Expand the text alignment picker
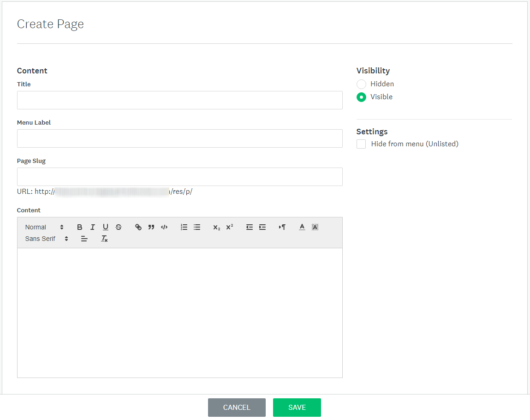This screenshot has height=420, width=530. click(84, 239)
